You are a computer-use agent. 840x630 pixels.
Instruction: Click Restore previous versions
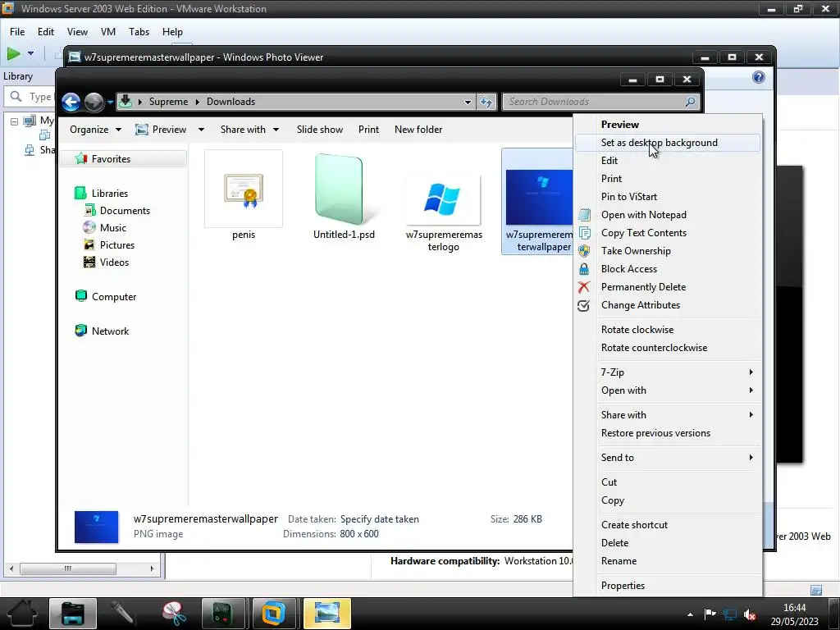(x=668, y=433)
